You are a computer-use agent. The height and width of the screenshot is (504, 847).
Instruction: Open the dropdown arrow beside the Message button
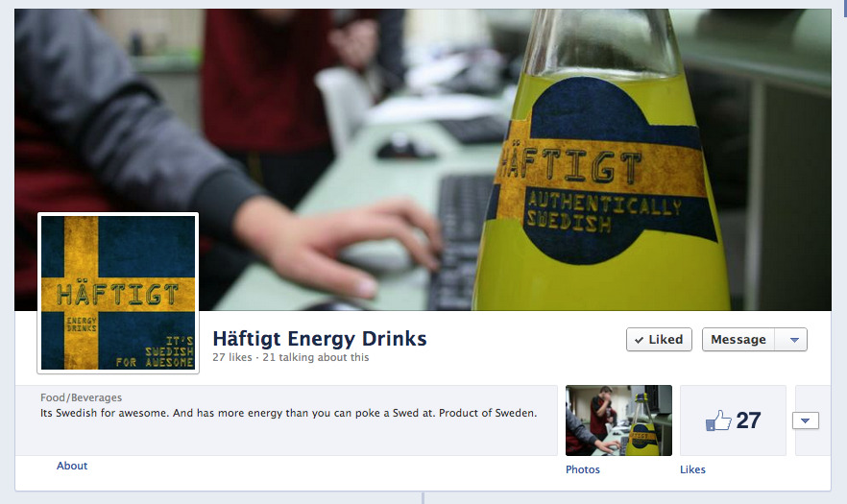coord(792,340)
